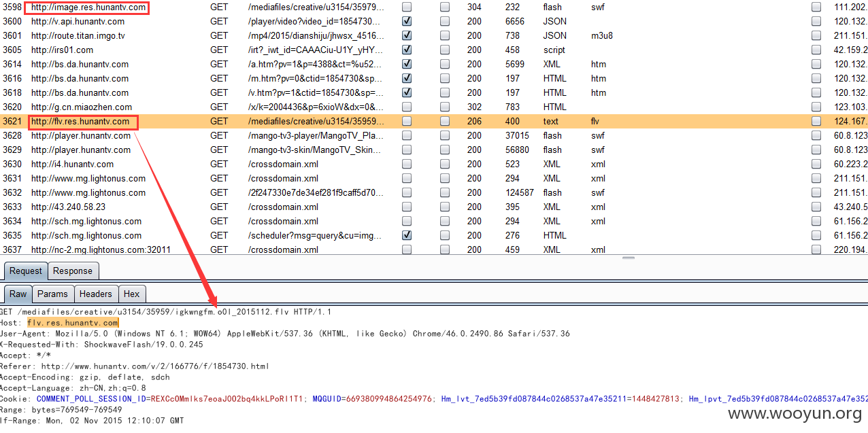Switch to the Response tab
This screenshot has height=433, width=868.
pyautogui.click(x=73, y=271)
